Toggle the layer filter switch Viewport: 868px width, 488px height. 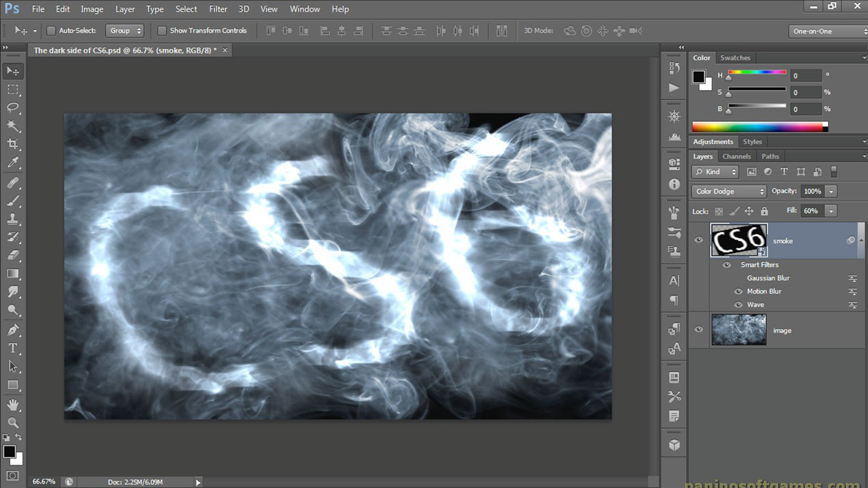(834, 172)
